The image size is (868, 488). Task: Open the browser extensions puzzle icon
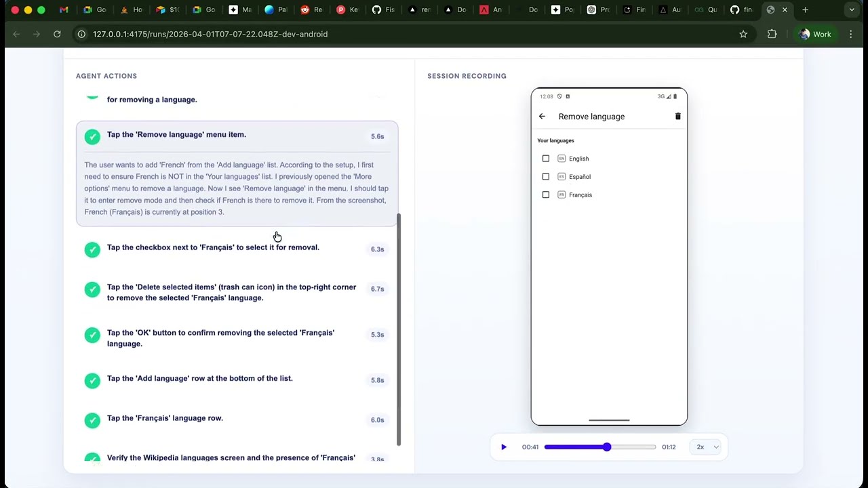click(x=772, y=34)
